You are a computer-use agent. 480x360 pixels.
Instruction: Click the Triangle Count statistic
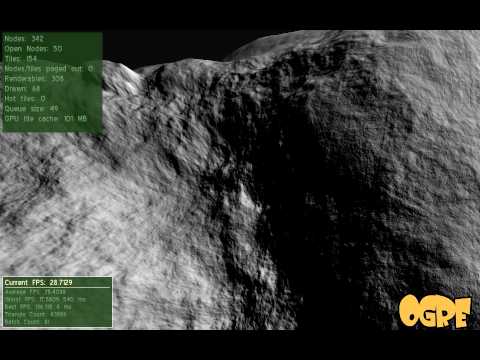[36, 314]
